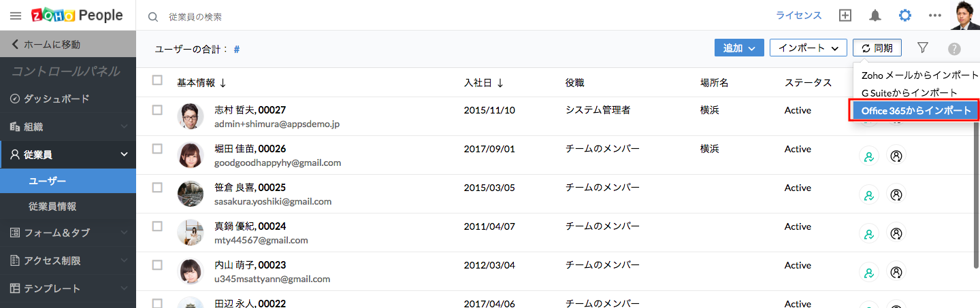Tick the select-all checkbox in header
The width and height of the screenshot is (980, 308).
coord(157,80)
